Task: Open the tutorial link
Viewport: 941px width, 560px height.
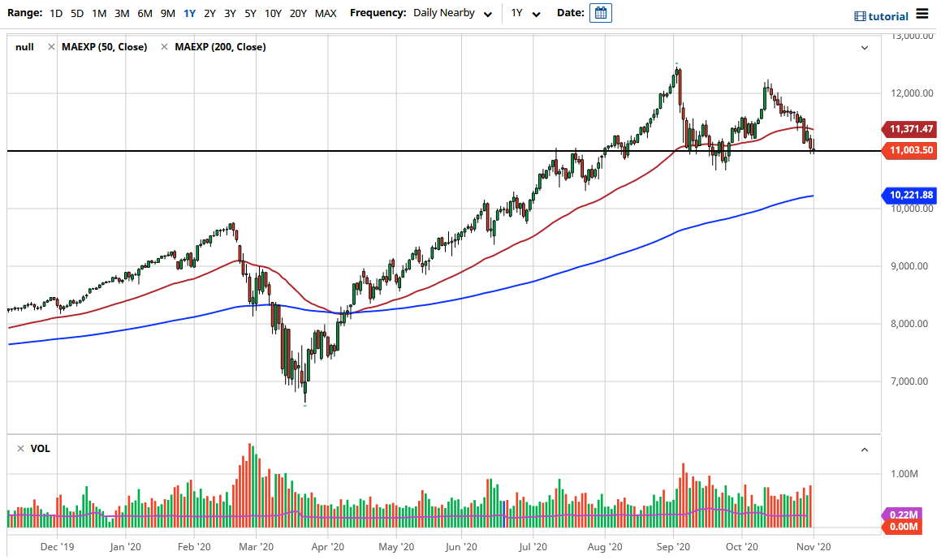Action: tap(889, 15)
